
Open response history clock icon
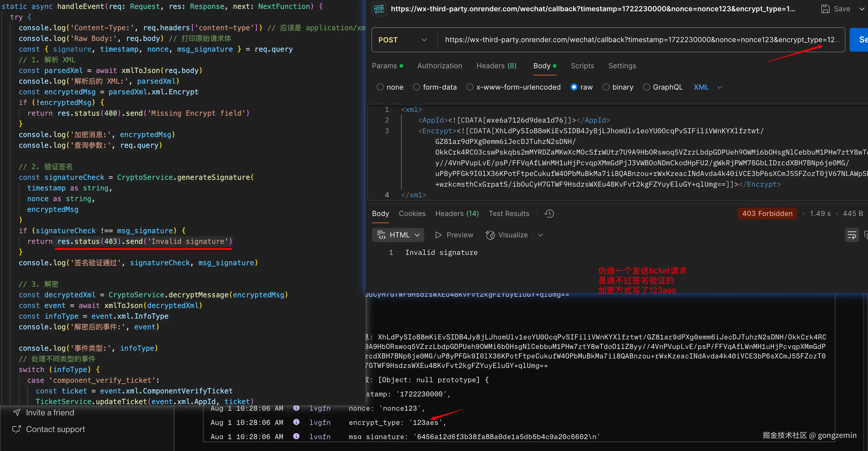point(549,213)
